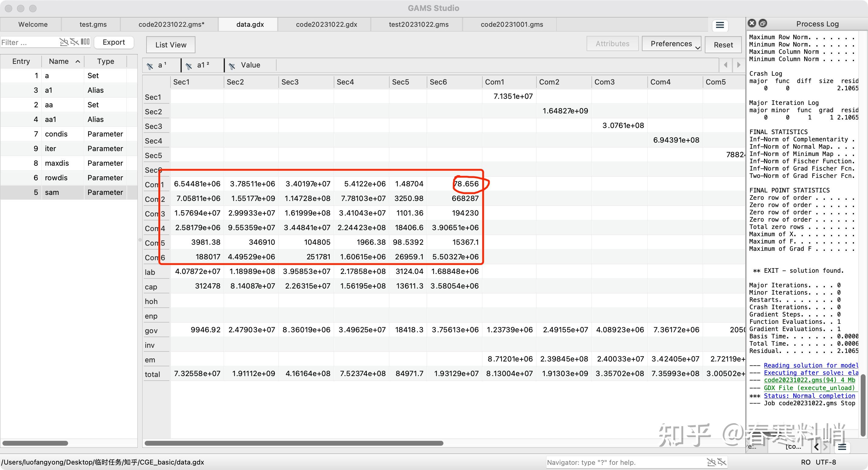Switch to code20231022.gdx tab
Viewport: 868px width, 470px height.
tap(326, 25)
